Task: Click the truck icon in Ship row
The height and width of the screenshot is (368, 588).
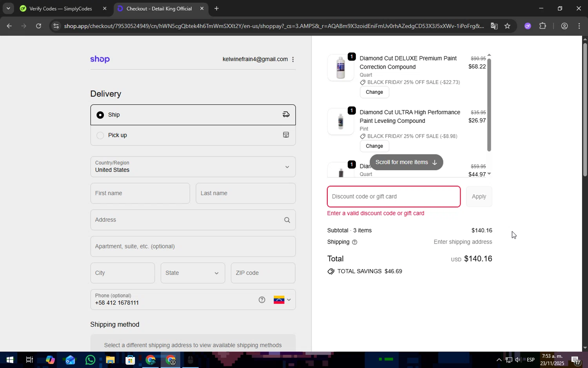Action: [x=286, y=115]
